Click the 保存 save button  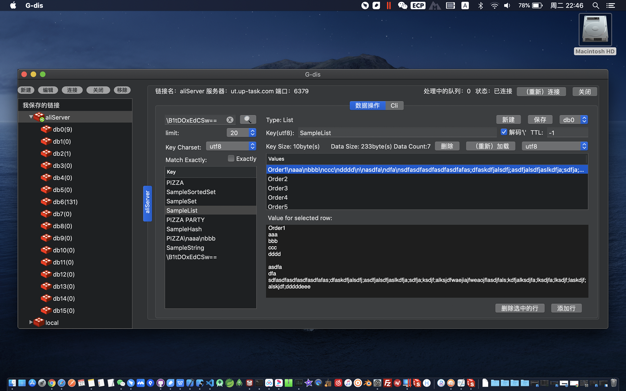pyautogui.click(x=540, y=119)
